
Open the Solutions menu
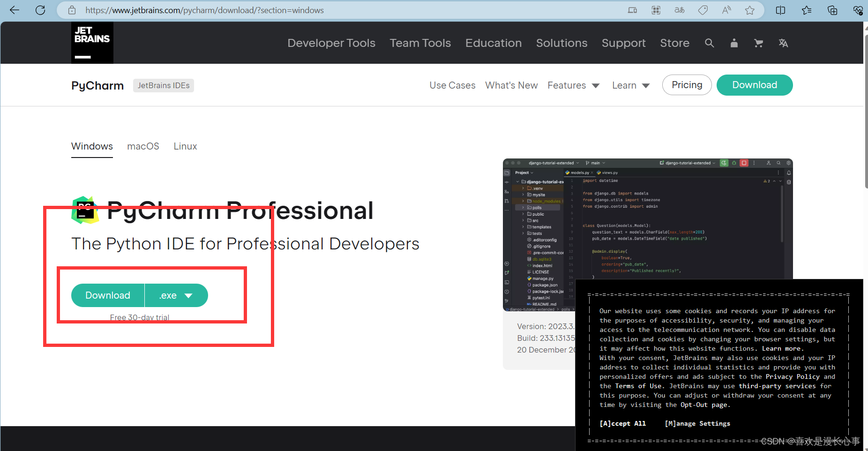[562, 43]
